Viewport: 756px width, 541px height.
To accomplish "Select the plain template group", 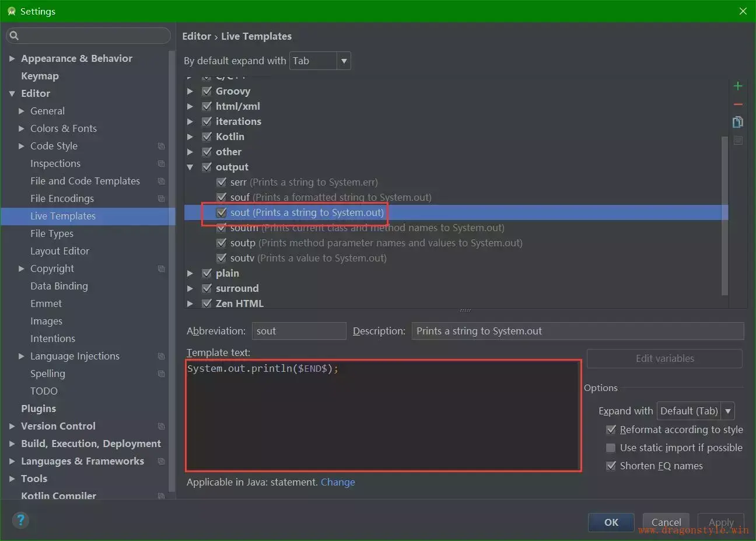I will point(228,273).
